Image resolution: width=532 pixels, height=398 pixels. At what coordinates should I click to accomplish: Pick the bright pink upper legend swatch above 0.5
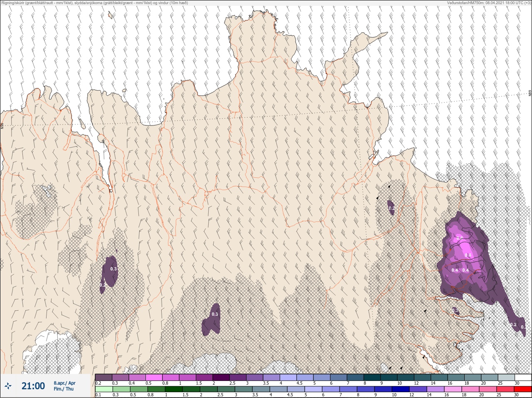pyautogui.click(x=154, y=377)
